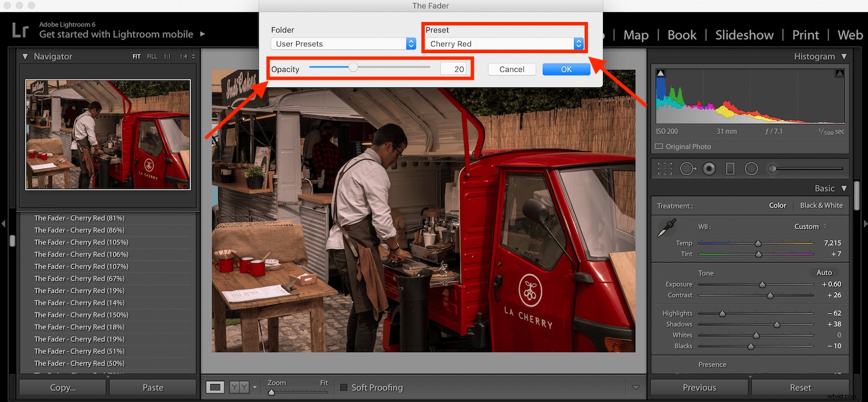Switch to Before/After view mode
868x402 pixels.
(x=238, y=387)
